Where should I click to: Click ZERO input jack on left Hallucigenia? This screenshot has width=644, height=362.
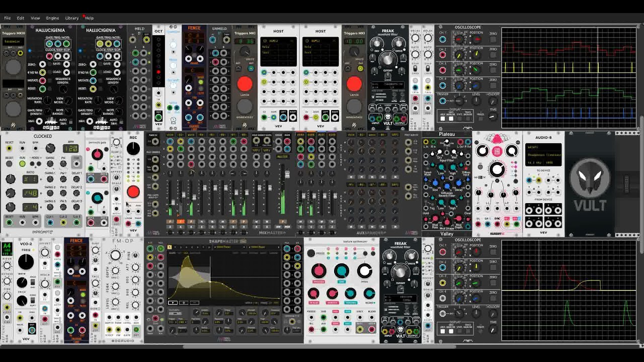42,65
